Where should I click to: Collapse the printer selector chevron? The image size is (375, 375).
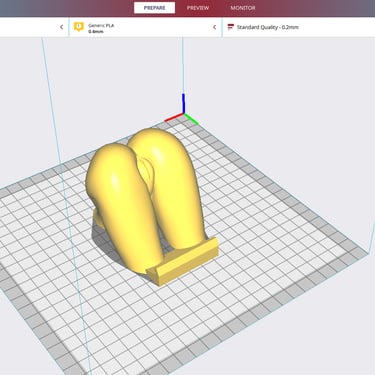pos(62,27)
